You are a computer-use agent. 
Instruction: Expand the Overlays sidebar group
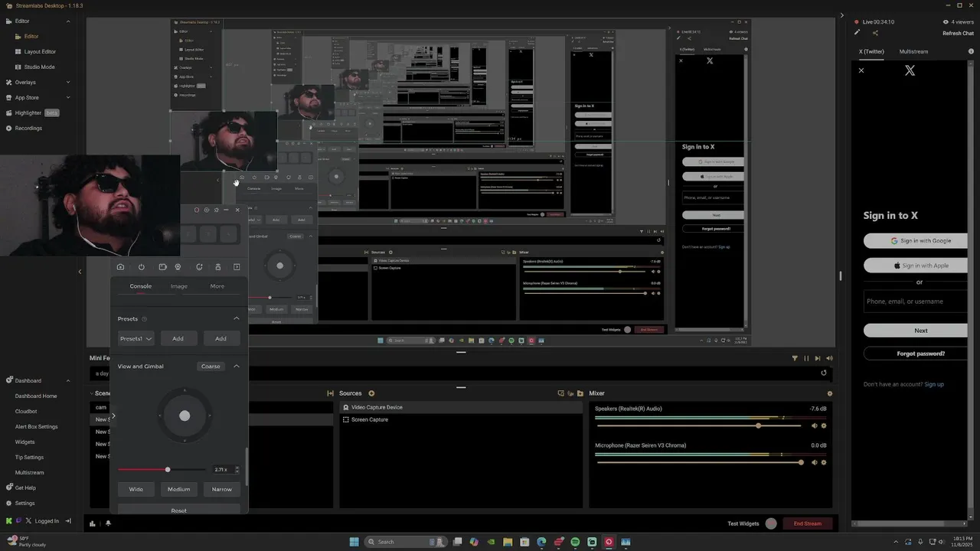[68, 82]
